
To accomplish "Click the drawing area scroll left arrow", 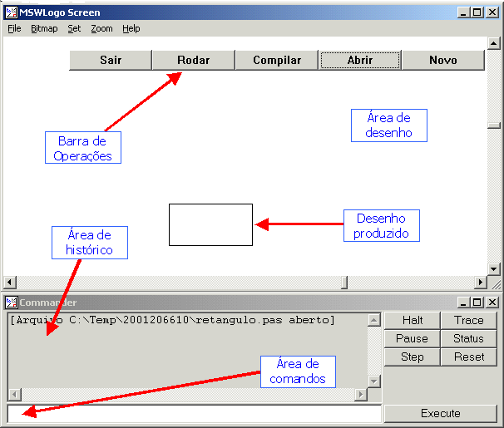I will pyautogui.click(x=10, y=283).
